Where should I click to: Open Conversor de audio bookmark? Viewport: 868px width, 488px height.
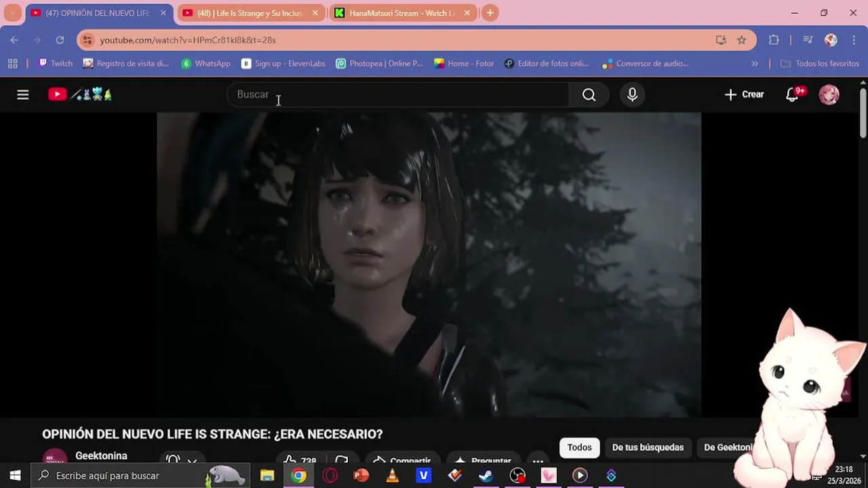645,64
